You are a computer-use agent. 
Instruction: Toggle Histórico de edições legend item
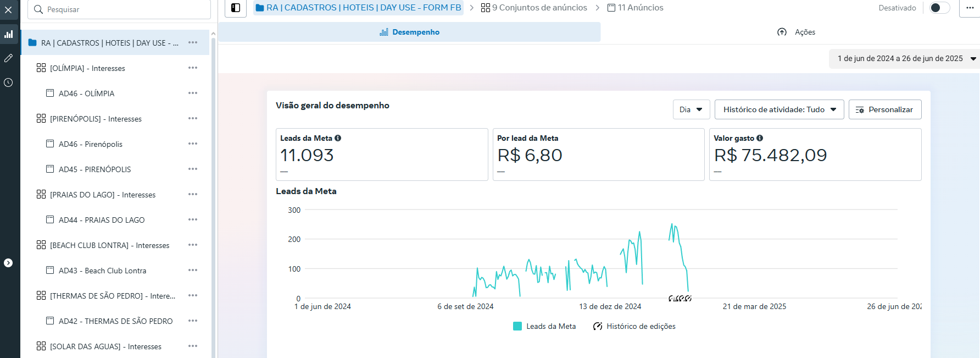634,326
